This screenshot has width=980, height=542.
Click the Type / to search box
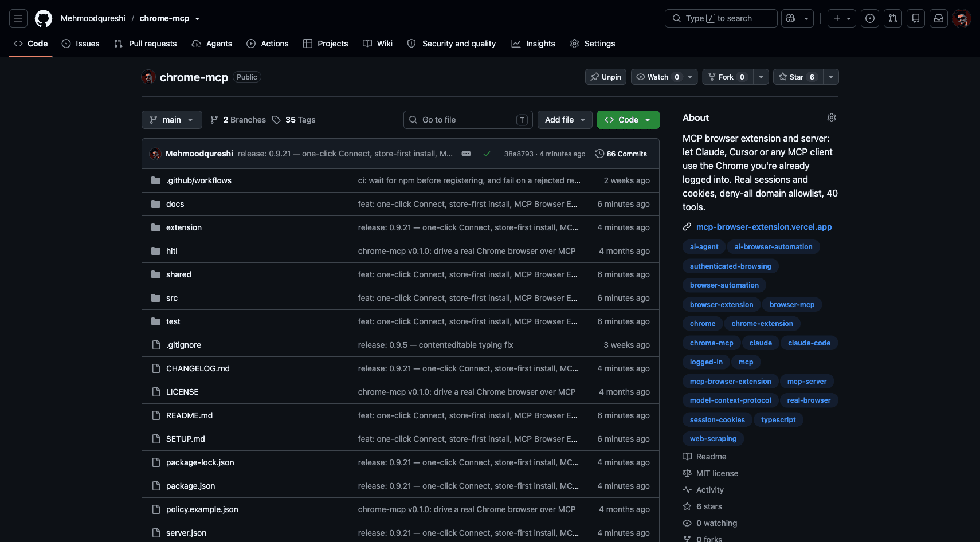click(721, 18)
